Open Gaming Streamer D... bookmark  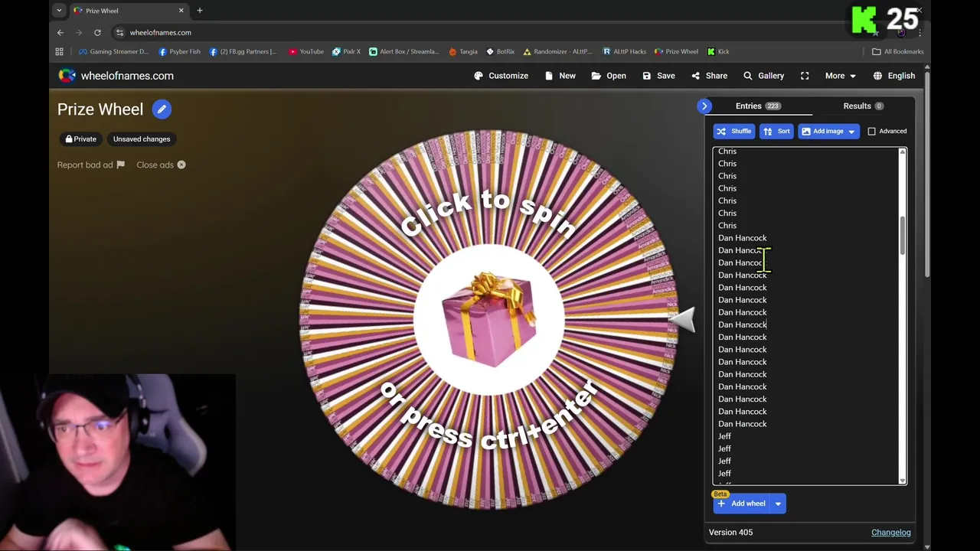pyautogui.click(x=113, y=52)
